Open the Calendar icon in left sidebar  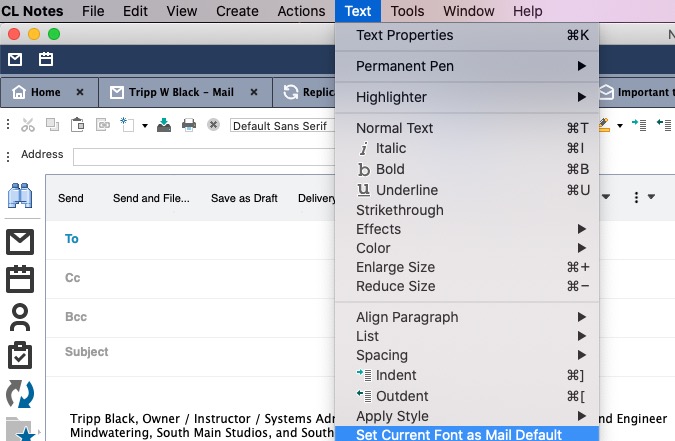[x=20, y=279]
